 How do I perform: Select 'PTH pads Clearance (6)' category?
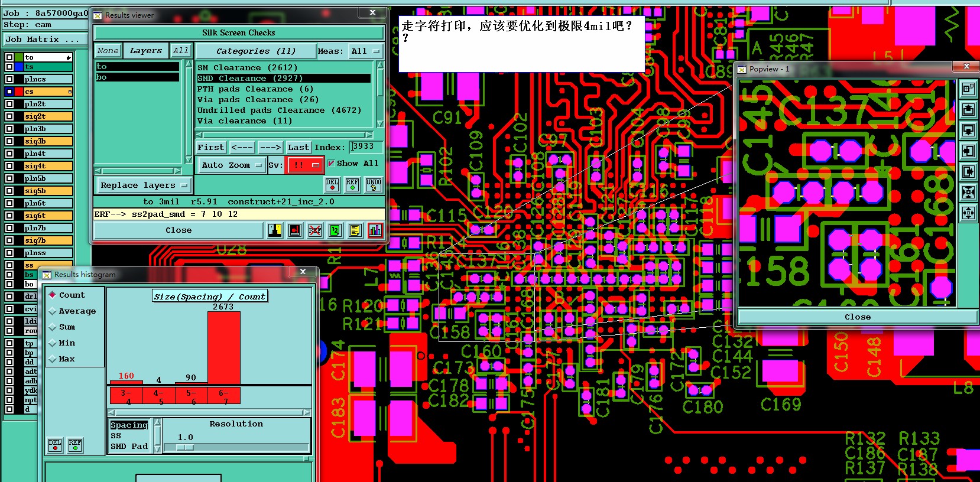[x=284, y=89]
